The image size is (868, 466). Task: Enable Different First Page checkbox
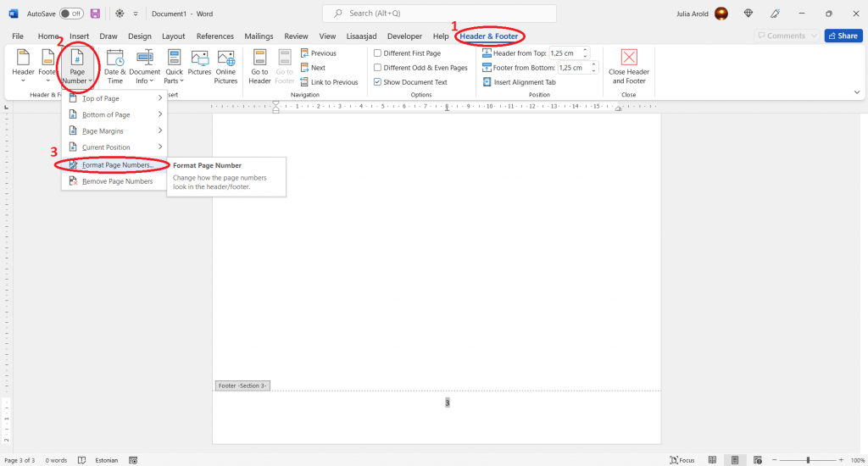click(x=378, y=53)
